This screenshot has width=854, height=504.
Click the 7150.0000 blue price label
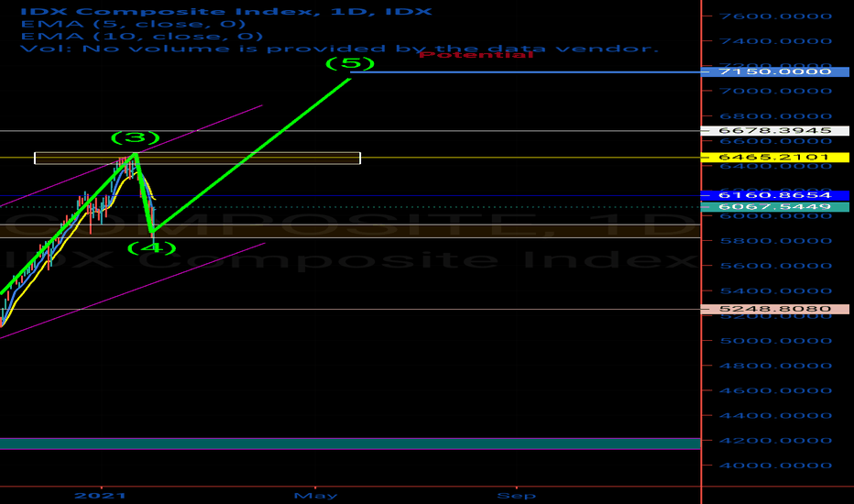(x=775, y=71)
